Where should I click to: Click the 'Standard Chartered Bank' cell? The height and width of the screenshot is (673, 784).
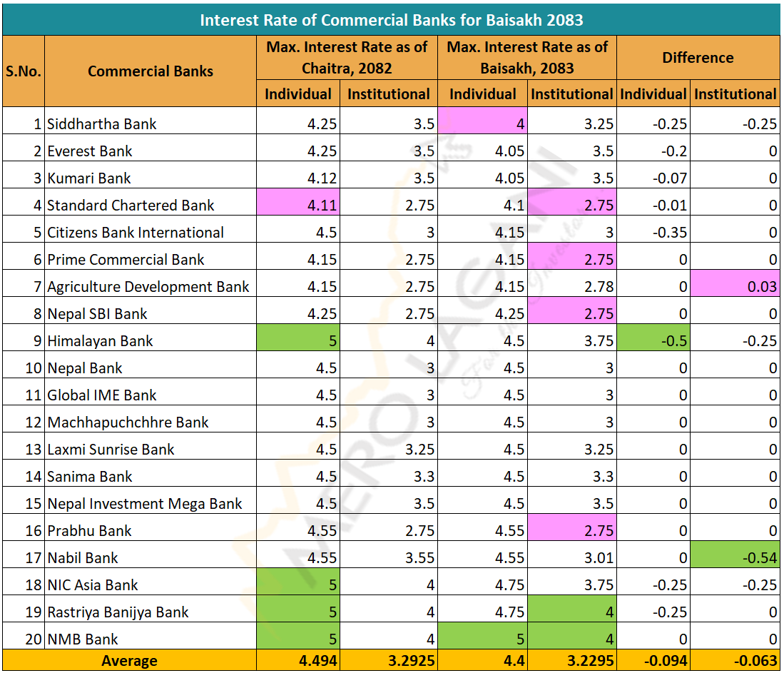click(x=131, y=205)
